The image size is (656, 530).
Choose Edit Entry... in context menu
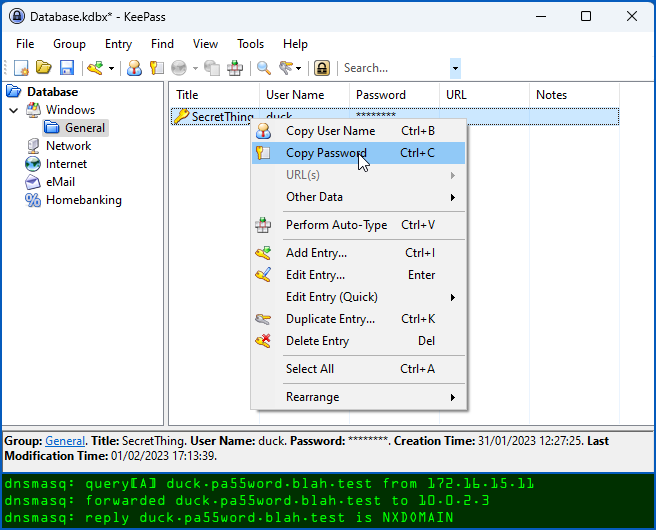pyautogui.click(x=359, y=275)
